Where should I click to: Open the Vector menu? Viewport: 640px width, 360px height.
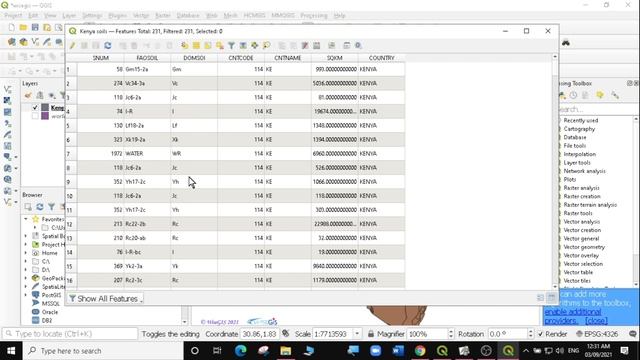coord(141,16)
